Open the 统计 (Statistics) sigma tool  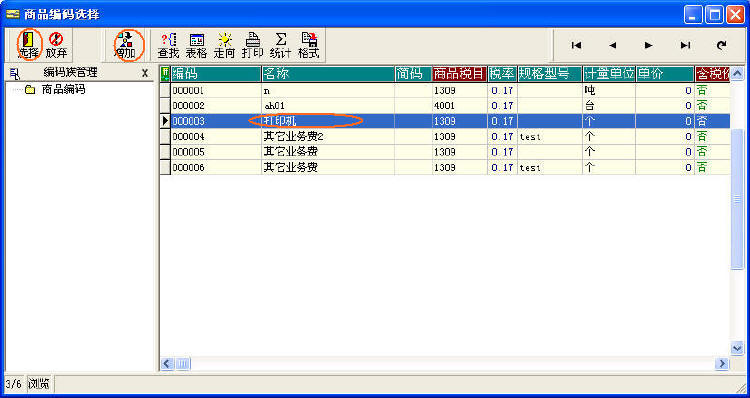coord(280,45)
